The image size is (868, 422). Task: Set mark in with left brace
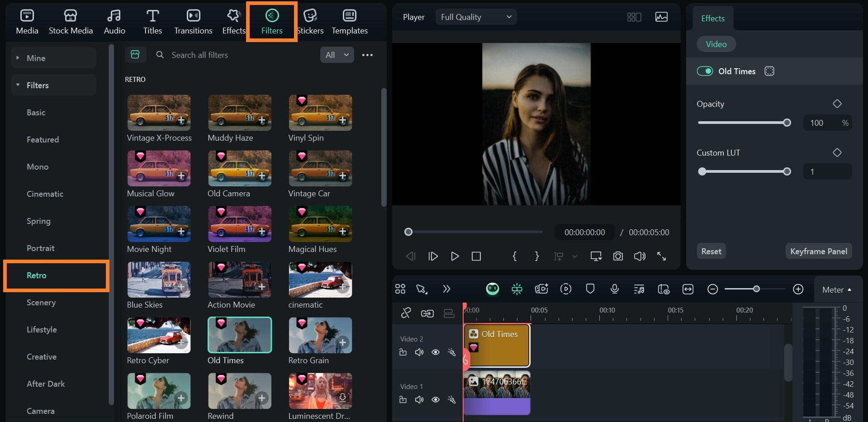(514, 256)
